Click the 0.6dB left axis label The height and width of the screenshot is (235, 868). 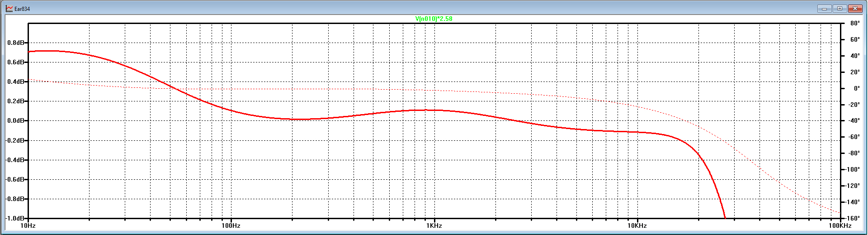tap(16, 62)
